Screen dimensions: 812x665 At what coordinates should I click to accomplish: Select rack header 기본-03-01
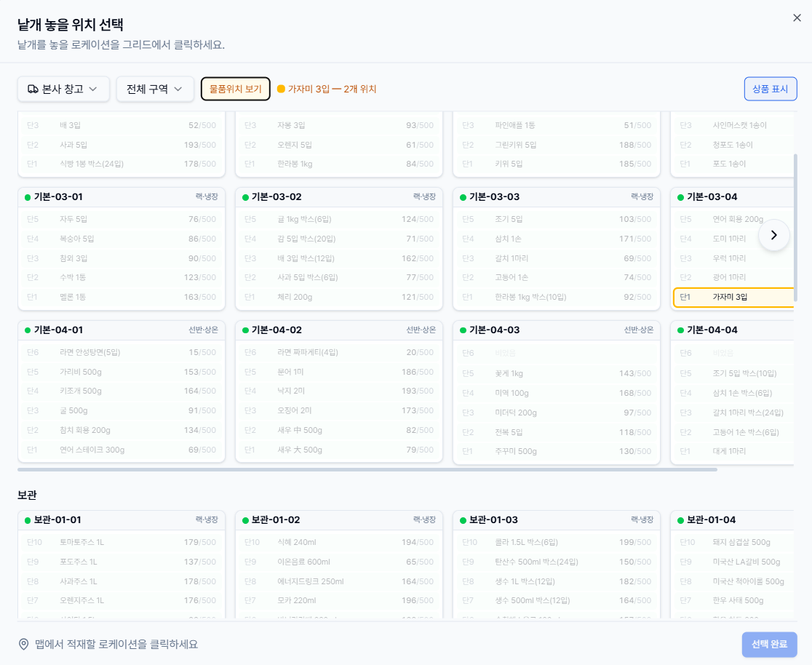pos(122,196)
